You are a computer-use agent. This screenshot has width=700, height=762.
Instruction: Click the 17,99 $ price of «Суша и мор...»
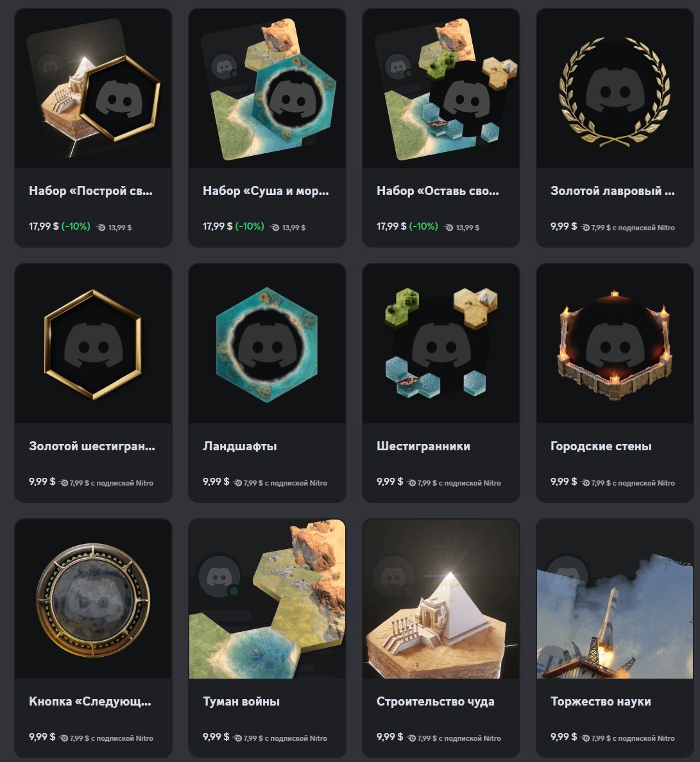click(218, 226)
